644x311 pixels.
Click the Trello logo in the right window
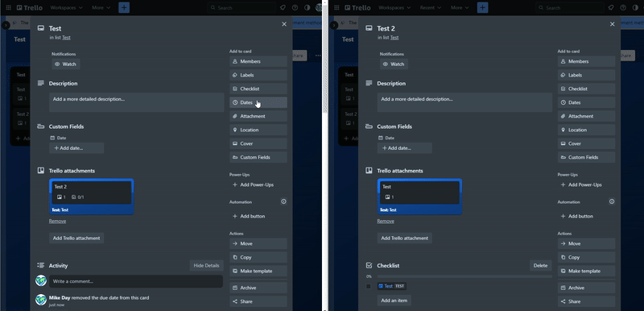357,8
